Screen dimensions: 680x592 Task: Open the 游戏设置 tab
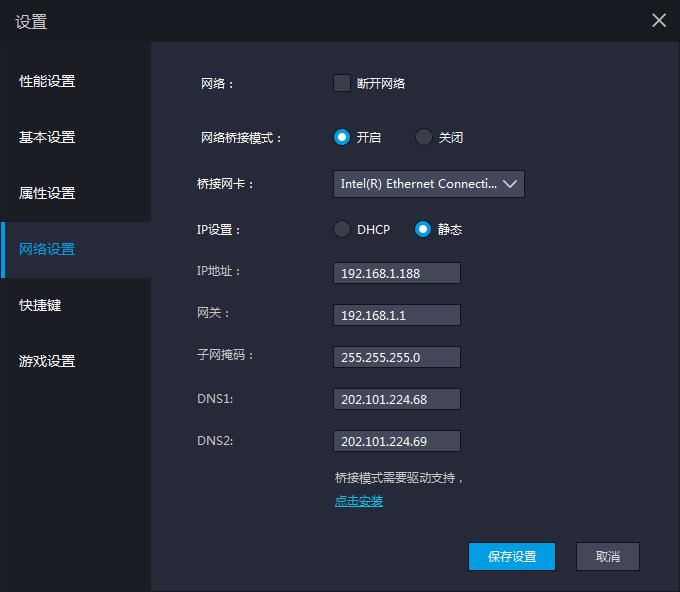[75, 361]
